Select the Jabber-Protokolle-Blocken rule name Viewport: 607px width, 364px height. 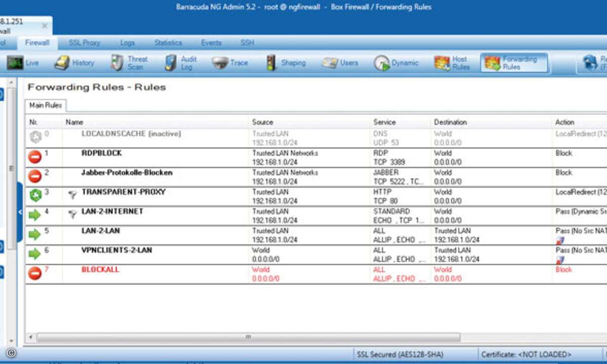coord(127,172)
